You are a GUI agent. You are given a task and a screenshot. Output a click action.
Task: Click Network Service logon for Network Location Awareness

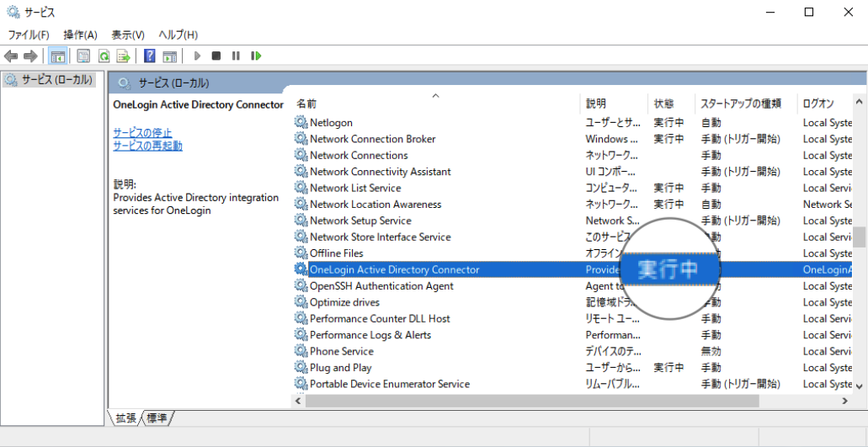click(x=828, y=204)
